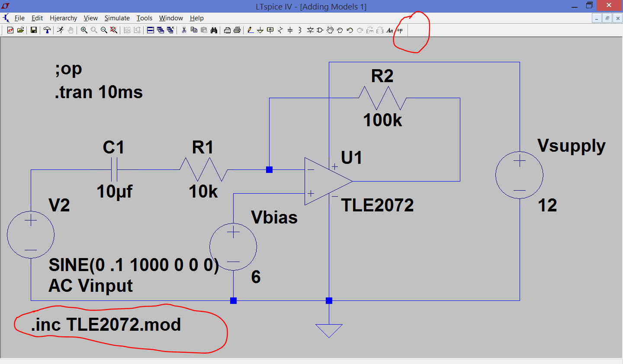Open component browser via the gate icon

pos(320,30)
